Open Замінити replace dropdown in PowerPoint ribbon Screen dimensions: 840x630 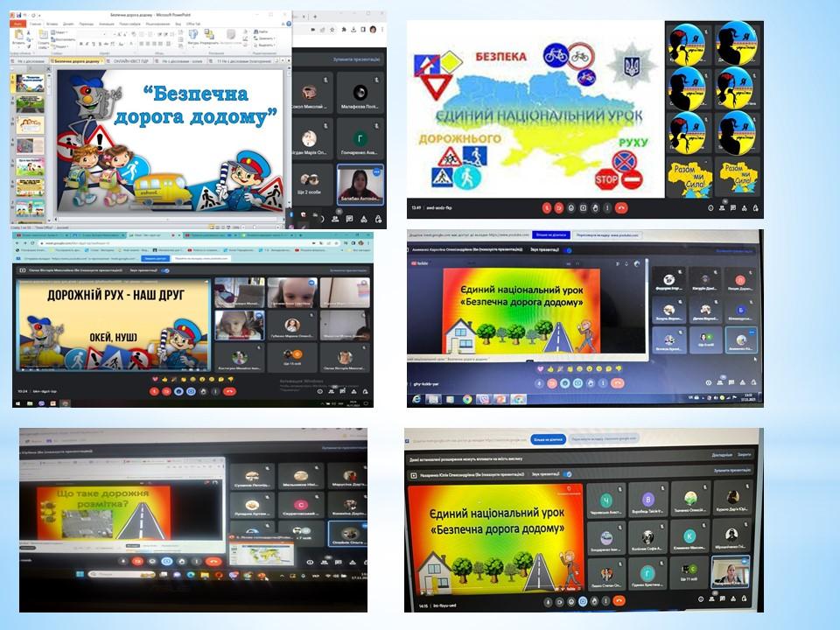[264, 38]
